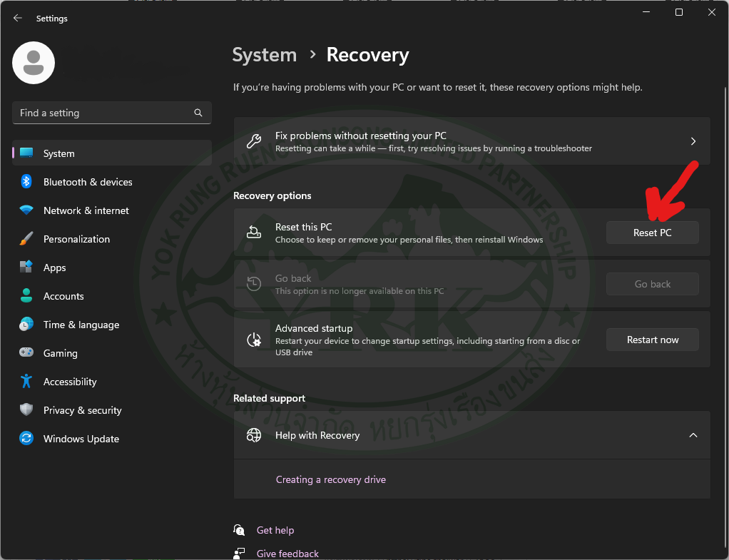Open the user account avatar
The width and height of the screenshot is (729, 560).
[34, 63]
